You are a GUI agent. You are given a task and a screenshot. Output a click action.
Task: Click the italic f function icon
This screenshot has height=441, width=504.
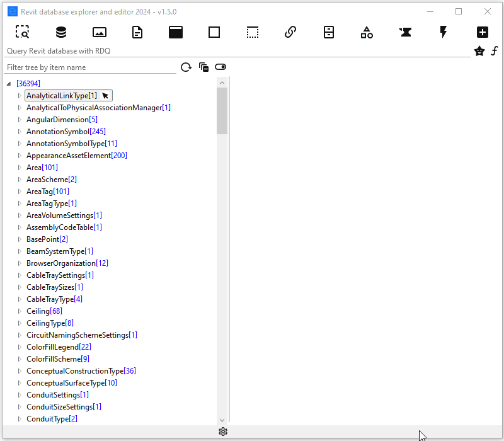(495, 51)
